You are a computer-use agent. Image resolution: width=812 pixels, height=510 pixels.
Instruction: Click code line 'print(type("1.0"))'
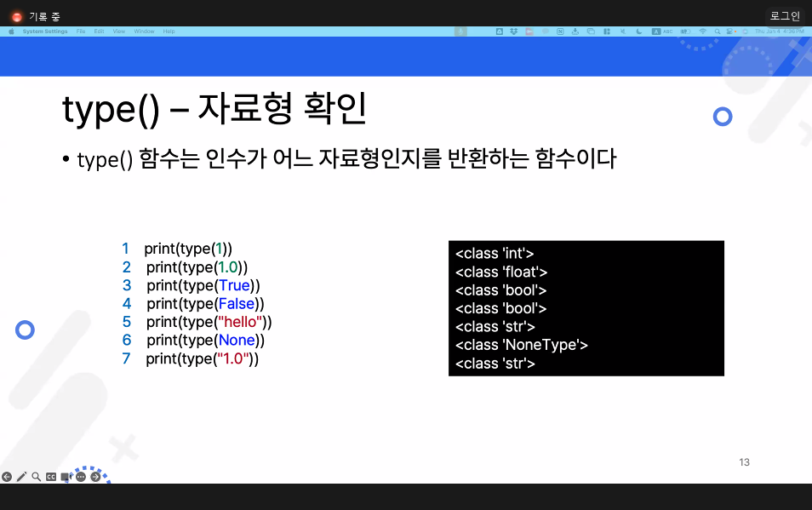tap(202, 358)
